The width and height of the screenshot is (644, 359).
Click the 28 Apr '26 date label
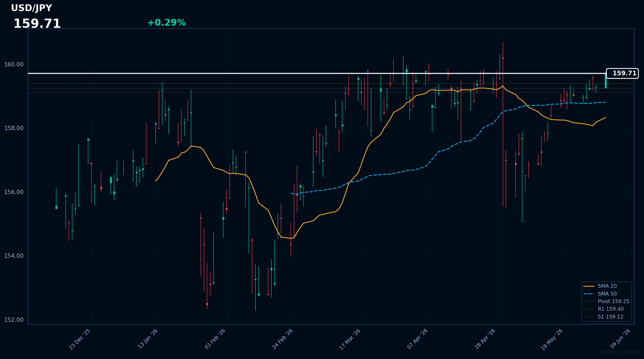[x=485, y=339]
